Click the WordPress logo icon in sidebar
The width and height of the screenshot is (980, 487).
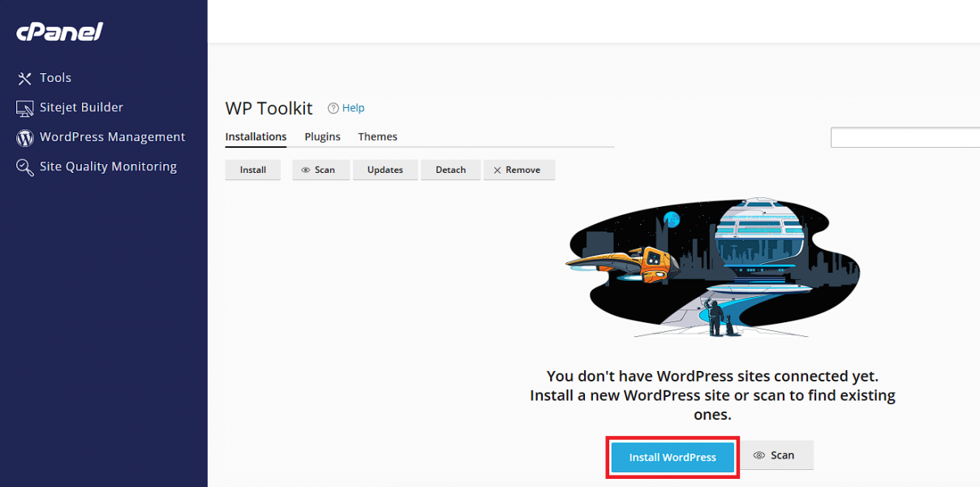(x=24, y=137)
